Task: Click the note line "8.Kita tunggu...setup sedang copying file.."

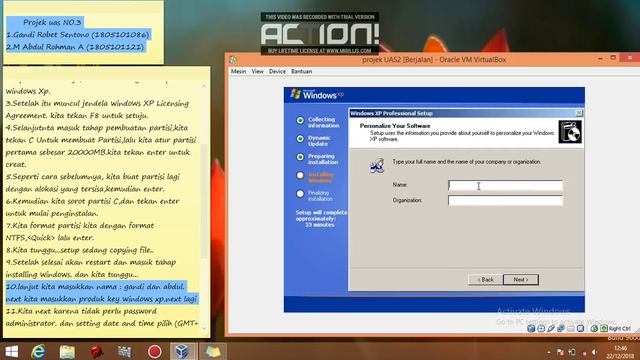Action: (x=80, y=250)
